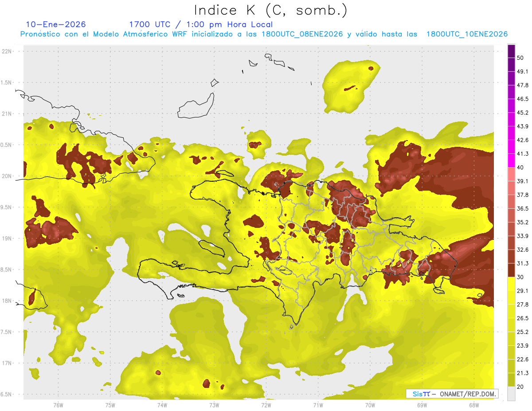Click the longitude label "72W"
Viewport: 532px width, 411px height.
266,405
